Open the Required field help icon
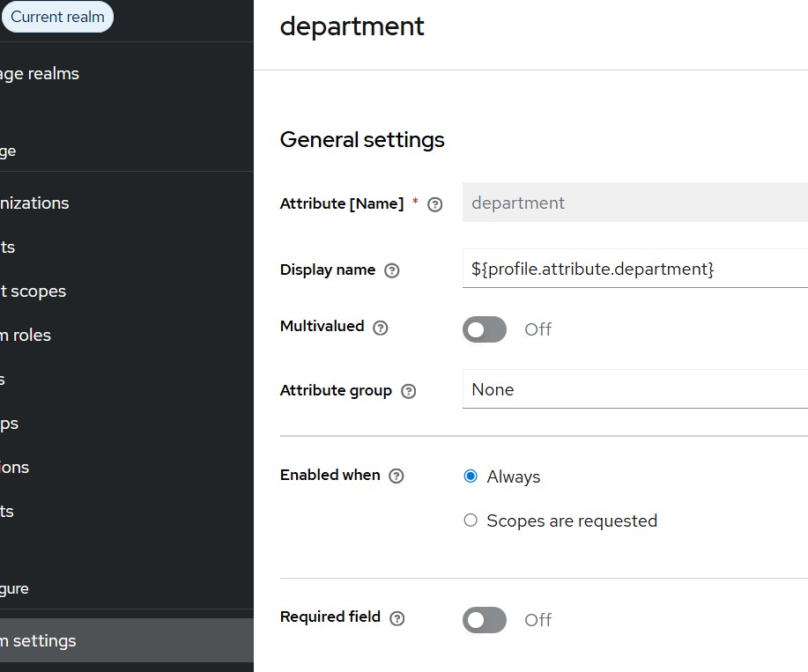Screen dimensions: 808x672 point(397,618)
